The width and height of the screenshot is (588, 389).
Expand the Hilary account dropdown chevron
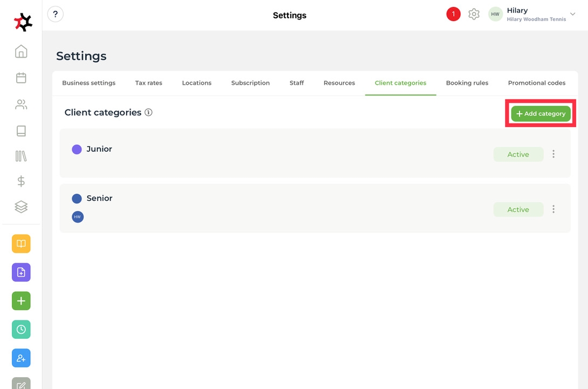573,15
